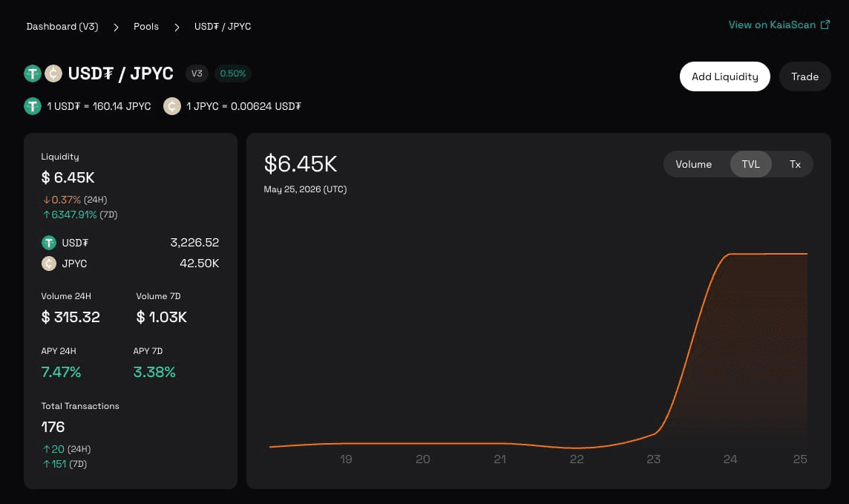
Task: Switch chart to Volume tab
Action: [694, 164]
